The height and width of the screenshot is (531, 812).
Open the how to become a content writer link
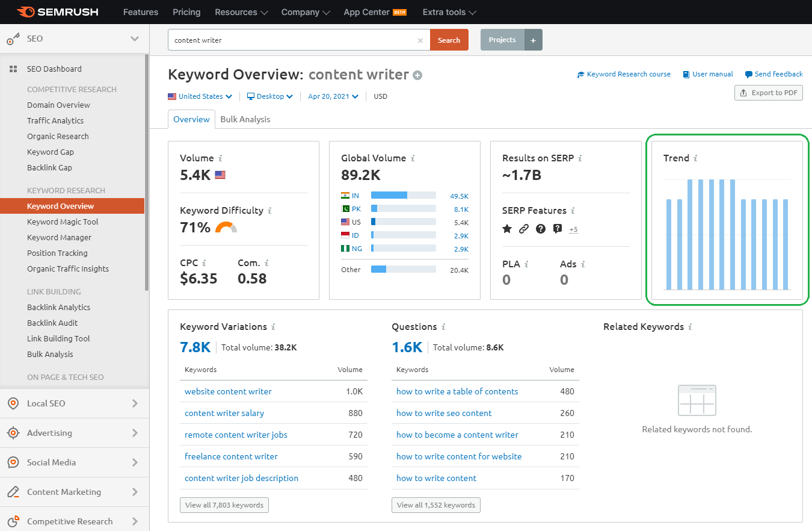pyautogui.click(x=457, y=435)
